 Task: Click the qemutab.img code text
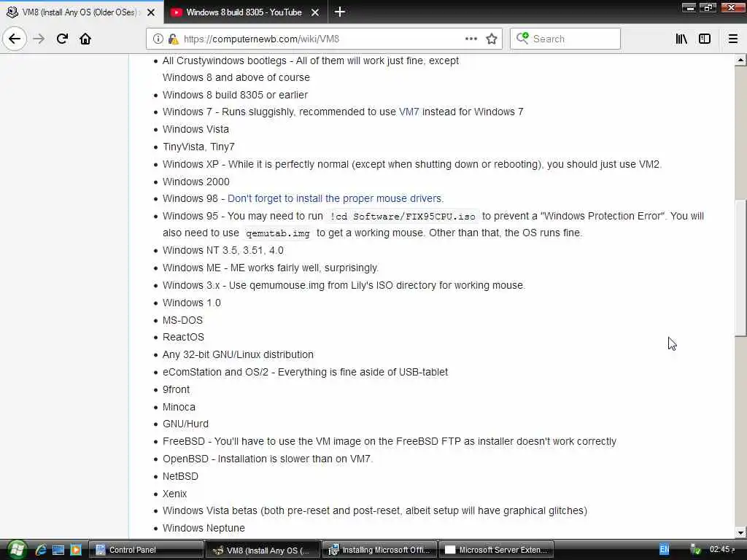coord(278,233)
